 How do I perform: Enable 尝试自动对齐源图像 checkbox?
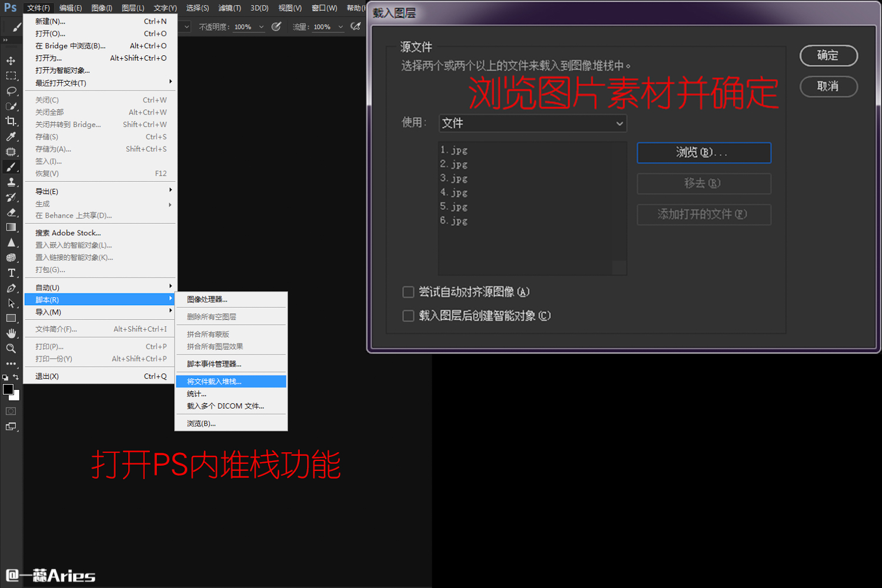pyautogui.click(x=408, y=292)
